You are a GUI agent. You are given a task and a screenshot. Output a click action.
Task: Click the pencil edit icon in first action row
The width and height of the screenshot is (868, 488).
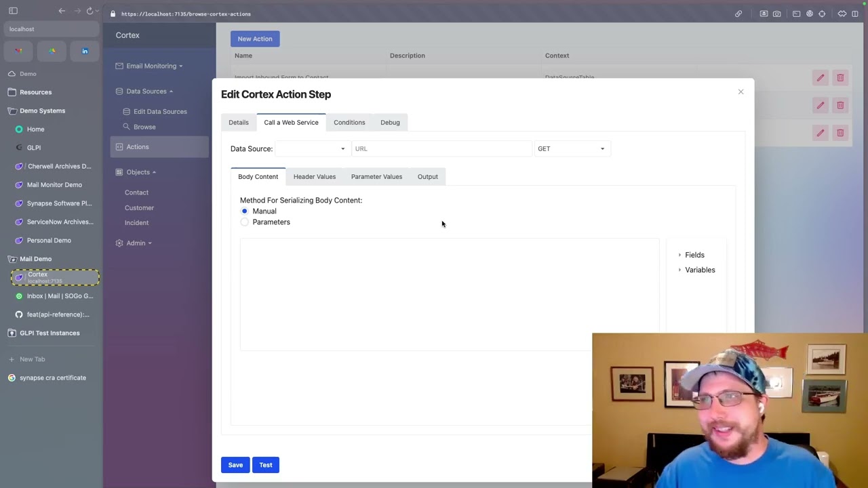point(821,78)
